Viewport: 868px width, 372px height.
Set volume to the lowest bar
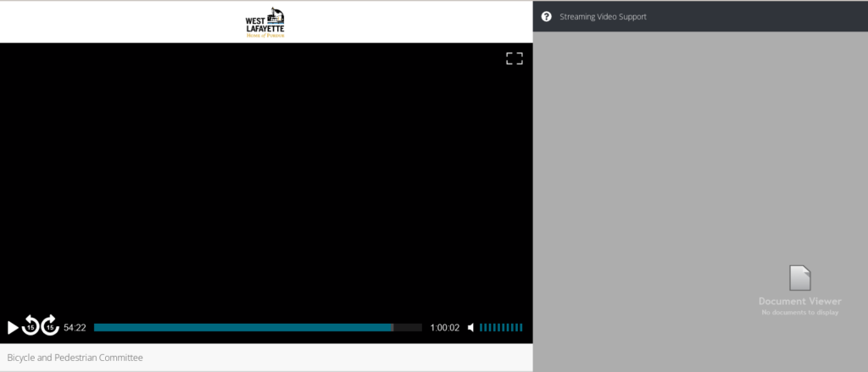(x=481, y=328)
